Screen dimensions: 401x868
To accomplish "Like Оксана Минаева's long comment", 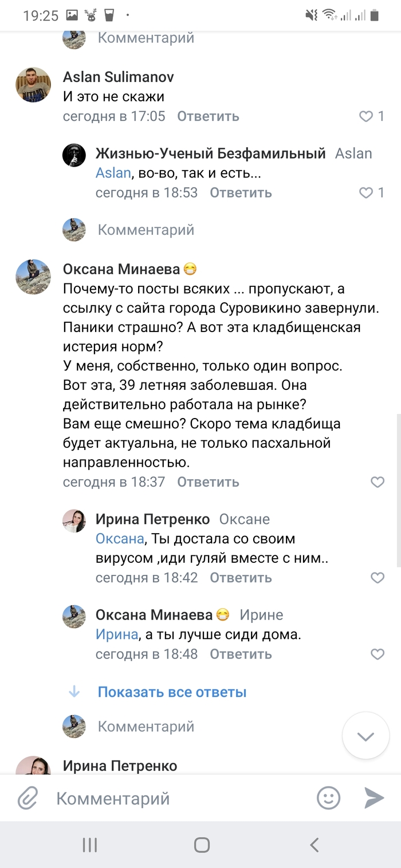I will [378, 482].
